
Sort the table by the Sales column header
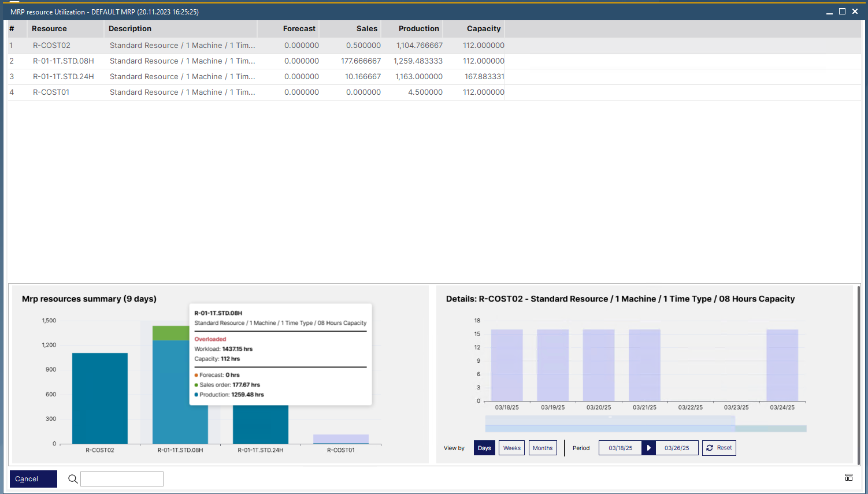[367, 28]
